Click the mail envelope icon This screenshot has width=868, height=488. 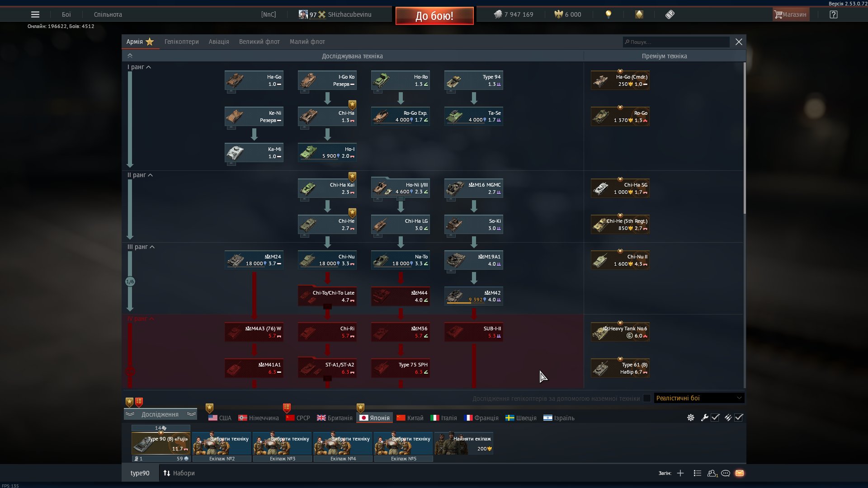pyautogui.click(x=740, y=473)
